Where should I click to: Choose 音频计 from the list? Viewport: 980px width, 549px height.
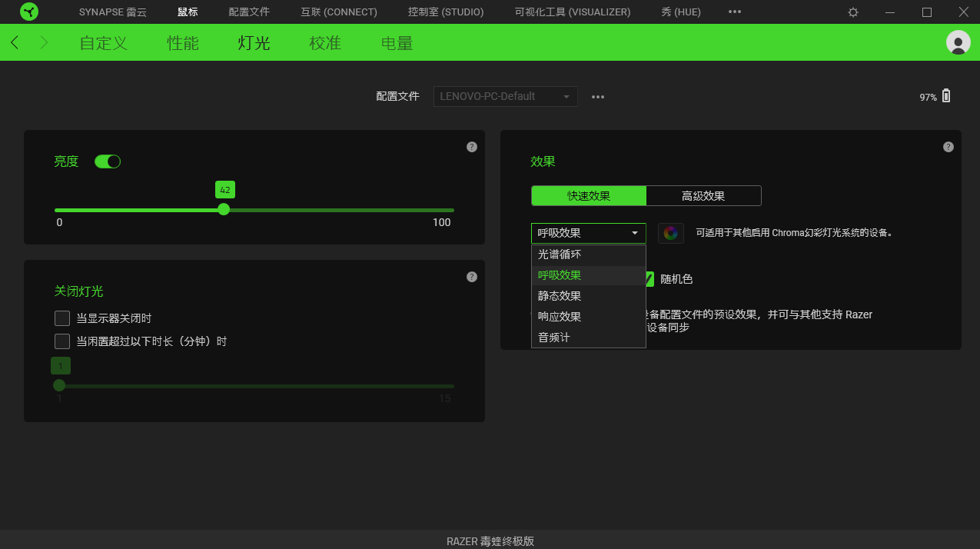pyautogui.click(x=589, y=338)
